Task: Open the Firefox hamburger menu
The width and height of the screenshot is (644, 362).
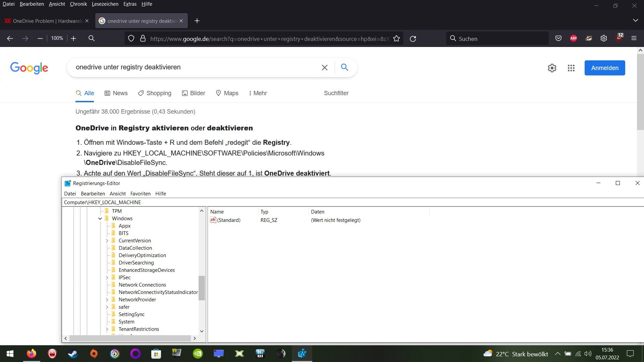Action: pyautogui.click(x=634, y=39)
